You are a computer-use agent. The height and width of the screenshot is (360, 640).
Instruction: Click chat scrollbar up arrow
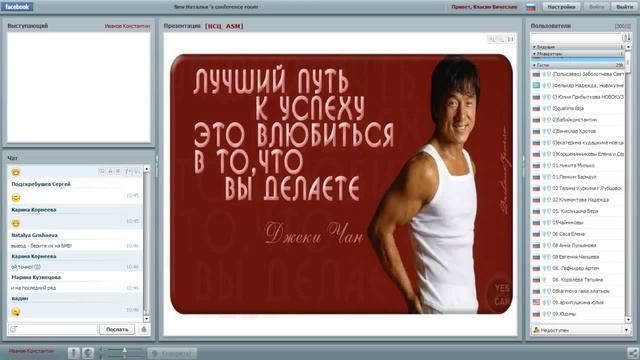tap(147, 169)
